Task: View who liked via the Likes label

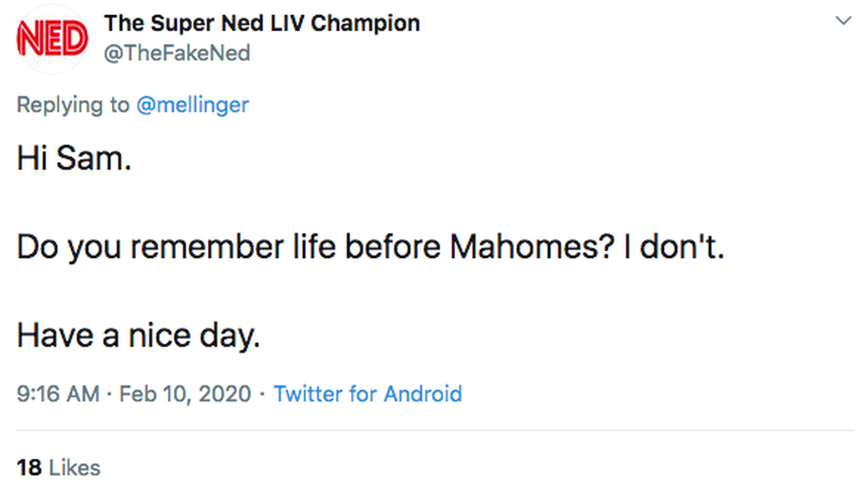Action: [x=75, y=467]
